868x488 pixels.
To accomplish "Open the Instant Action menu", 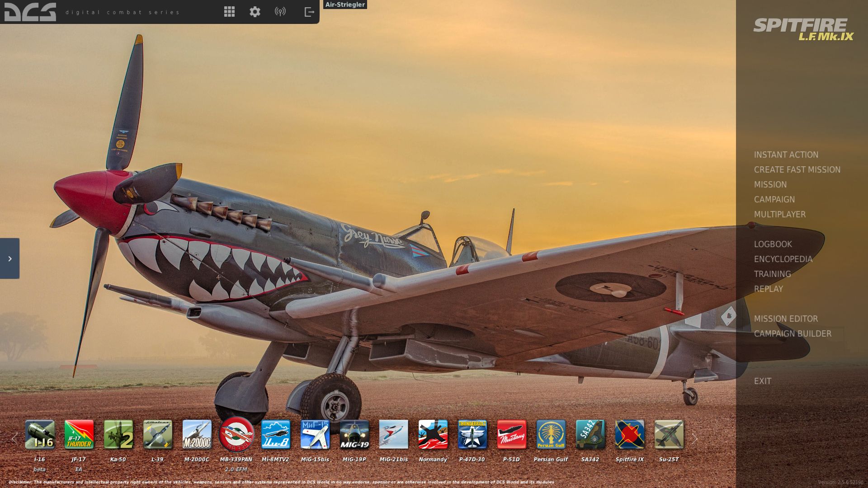I will 786,155.
